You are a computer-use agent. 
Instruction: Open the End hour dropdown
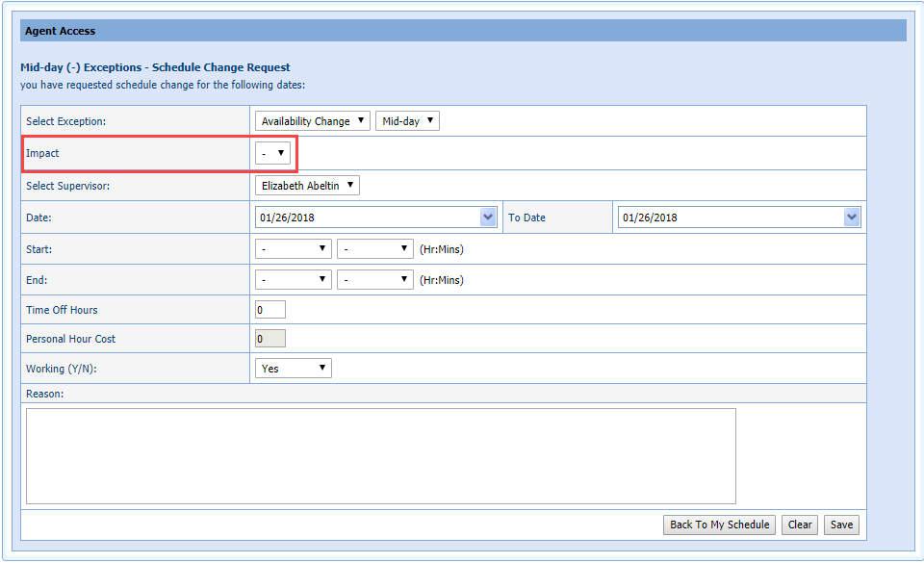pos(293,280)
